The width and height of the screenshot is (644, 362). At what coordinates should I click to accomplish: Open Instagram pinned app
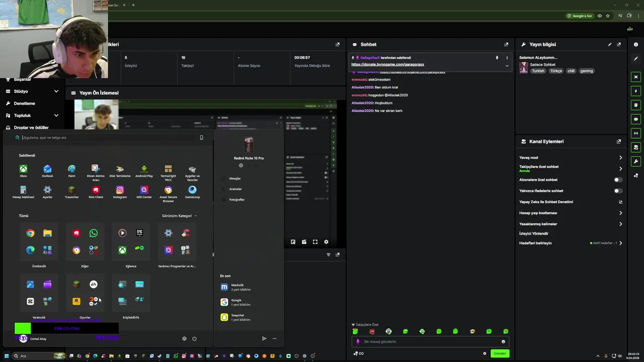120,192
